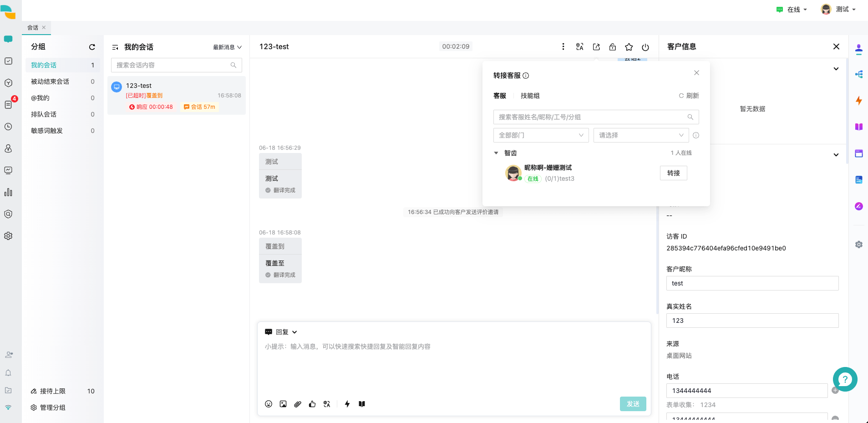Open the conversations chat icon in left sidebar
This screenshot has width=868, height=423.
(x=8, y=39)
